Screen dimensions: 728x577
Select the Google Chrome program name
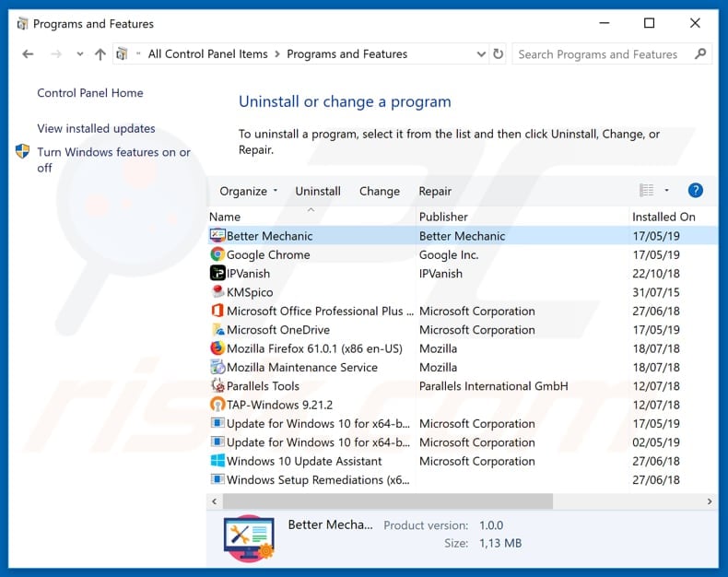tap(268, 254)
